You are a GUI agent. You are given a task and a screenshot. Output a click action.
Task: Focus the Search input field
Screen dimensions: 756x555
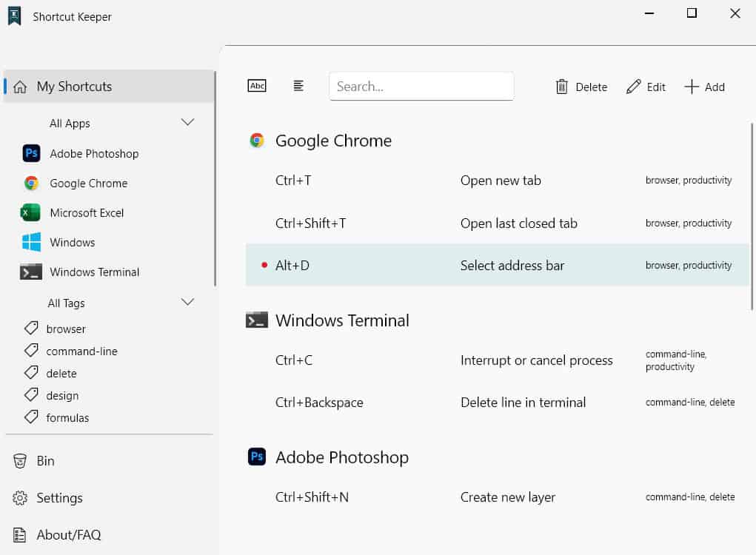pos(421,87)
